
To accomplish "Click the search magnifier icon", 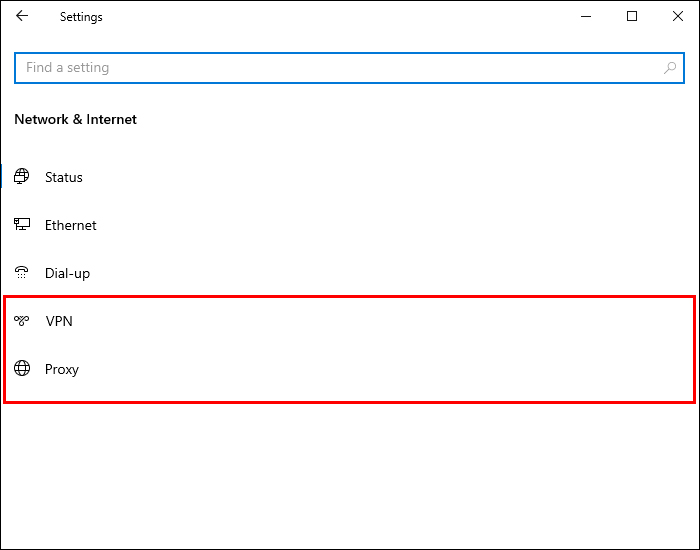I will (670, 68).
